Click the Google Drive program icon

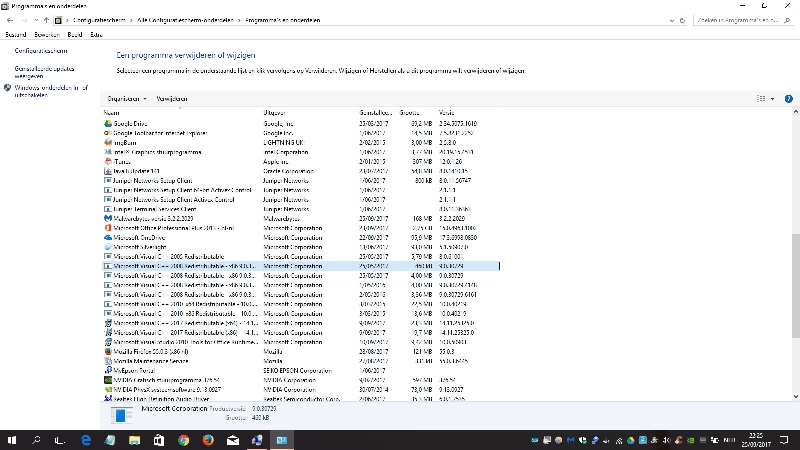click(x=108, y=124)
